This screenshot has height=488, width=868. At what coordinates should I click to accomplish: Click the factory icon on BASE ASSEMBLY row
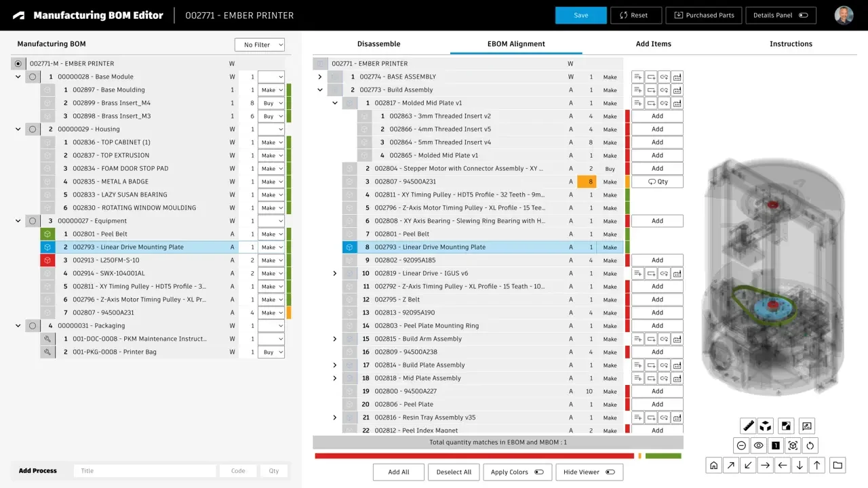677,77
